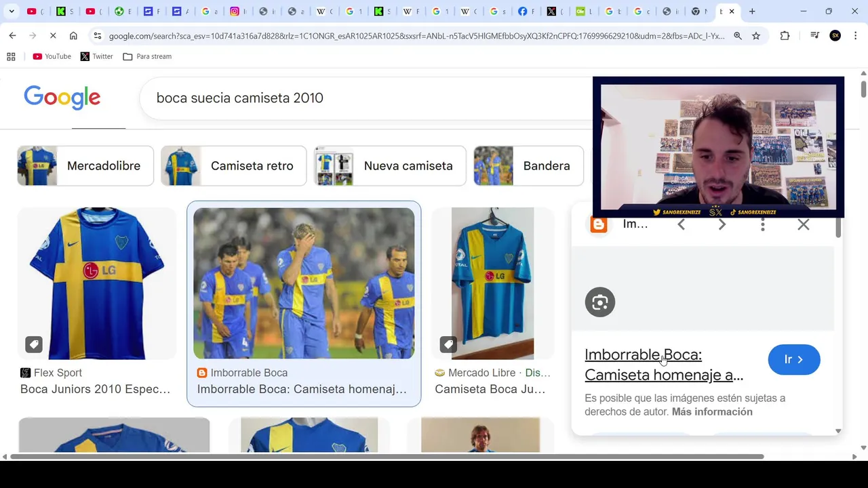
Task: Open preview panel three-dot options
Action: (x=763, y=224)
